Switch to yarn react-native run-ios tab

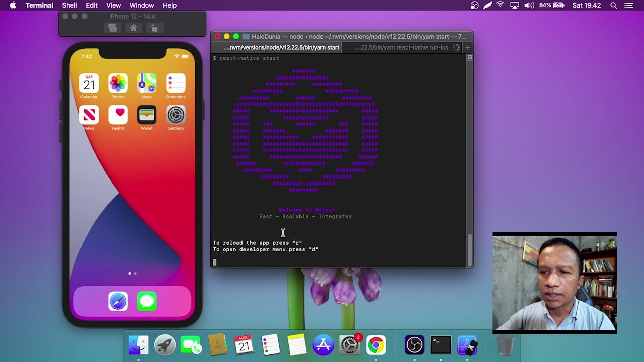pos(401,48)
